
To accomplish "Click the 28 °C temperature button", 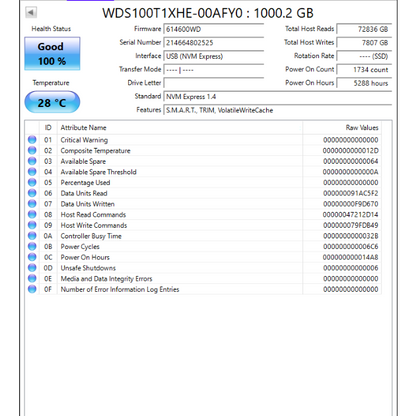I will pyautogui.click(x=52, y=102).
